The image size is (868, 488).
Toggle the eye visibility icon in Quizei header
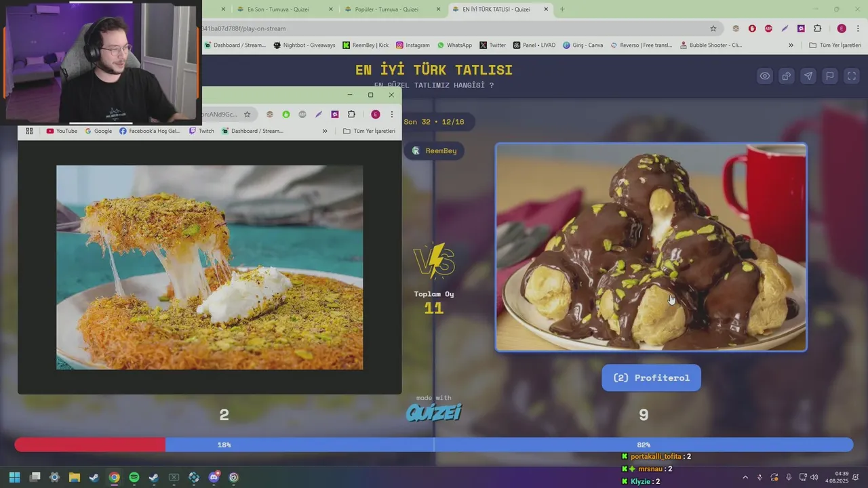[765, 76]
